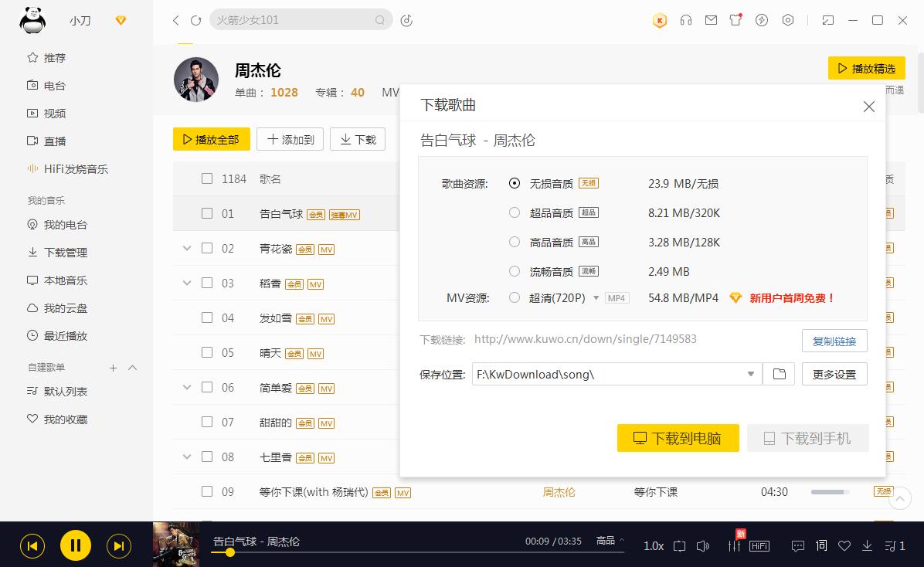Open the orange K VIP center icon
The height and width of the screenshot is (567, 924).
[x=660, y=21]
